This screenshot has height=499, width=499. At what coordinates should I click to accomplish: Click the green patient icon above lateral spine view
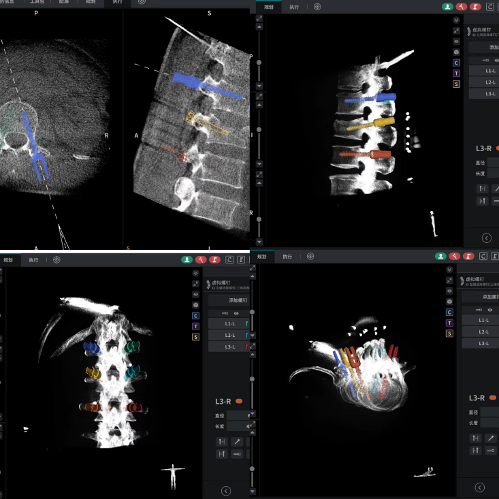tap(447, 7)
